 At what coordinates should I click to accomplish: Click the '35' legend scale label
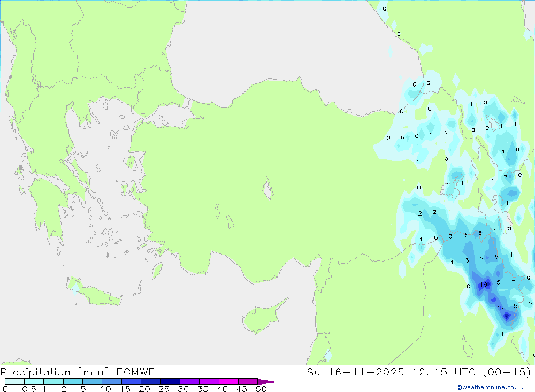(x=203, y=389)
